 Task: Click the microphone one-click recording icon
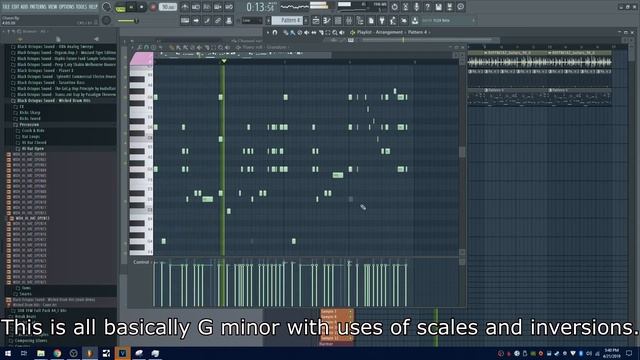click(416, 7)
